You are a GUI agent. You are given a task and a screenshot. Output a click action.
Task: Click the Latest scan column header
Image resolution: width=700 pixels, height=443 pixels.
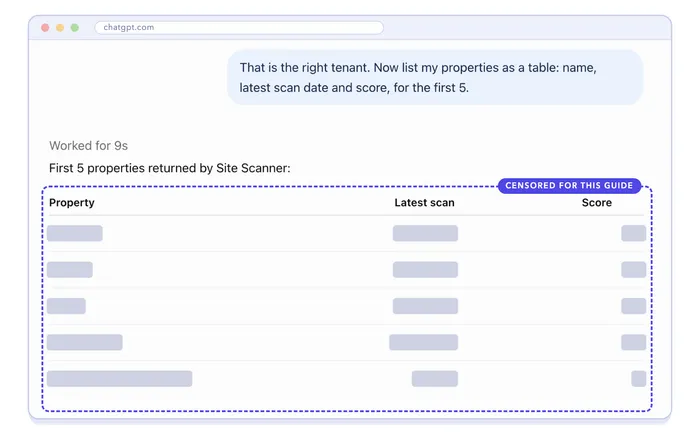(x=424, y=202)
